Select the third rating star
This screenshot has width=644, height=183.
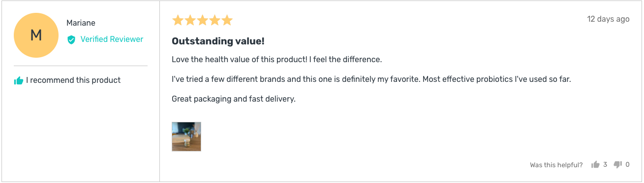tap(202, 20)
